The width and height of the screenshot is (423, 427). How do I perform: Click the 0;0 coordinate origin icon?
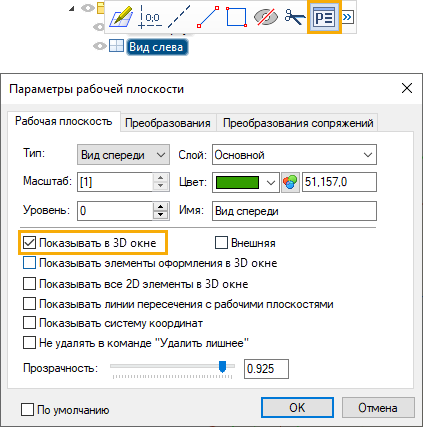(x=150, y=17)
